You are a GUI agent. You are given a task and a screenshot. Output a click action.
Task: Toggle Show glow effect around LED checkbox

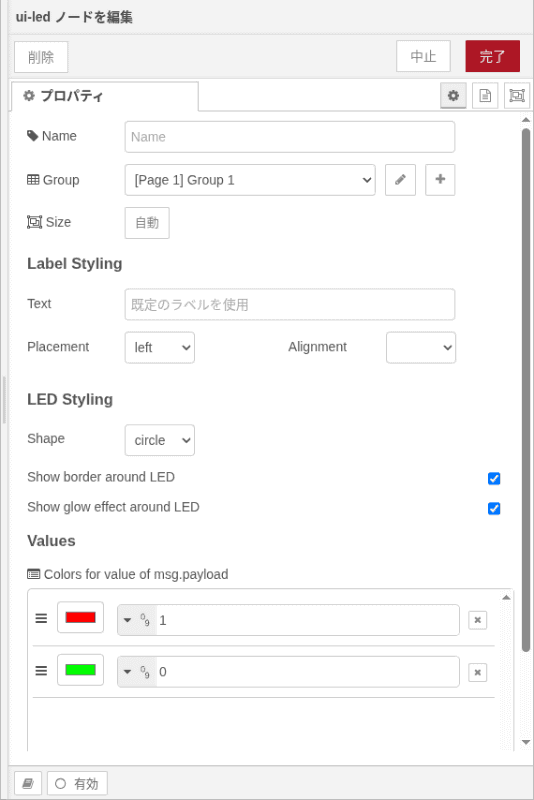[494, 508]
